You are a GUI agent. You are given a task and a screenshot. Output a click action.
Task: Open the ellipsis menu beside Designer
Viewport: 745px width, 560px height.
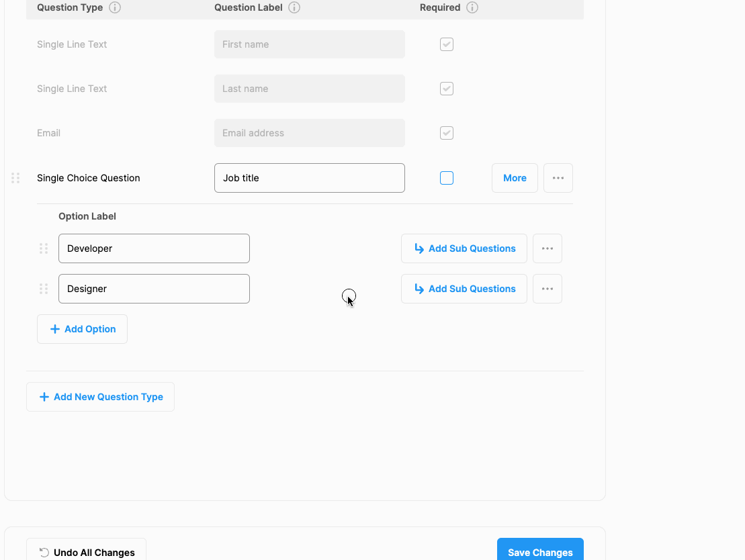tap(547, 289)
